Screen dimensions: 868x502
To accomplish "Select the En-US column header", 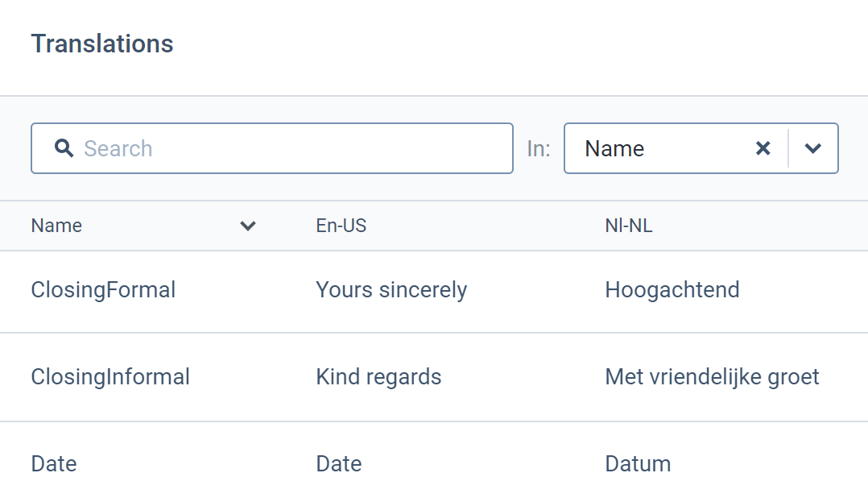I will (x=341, y=226).
